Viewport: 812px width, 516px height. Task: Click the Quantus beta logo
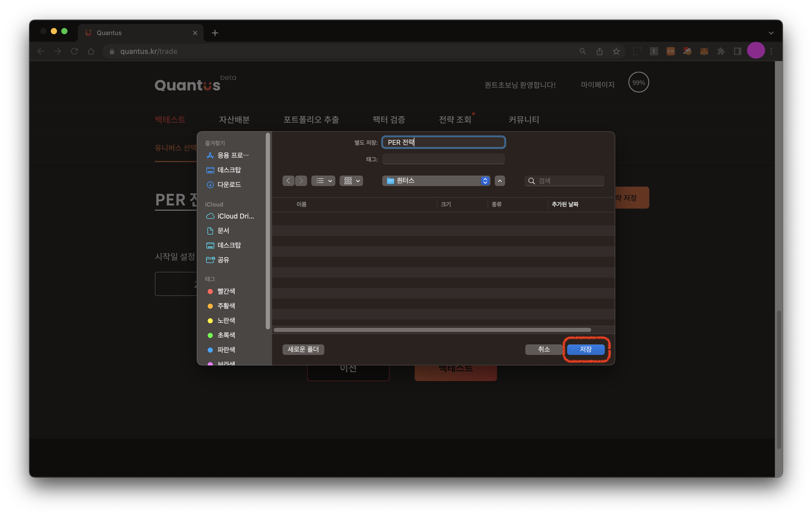tap(195, 84)
